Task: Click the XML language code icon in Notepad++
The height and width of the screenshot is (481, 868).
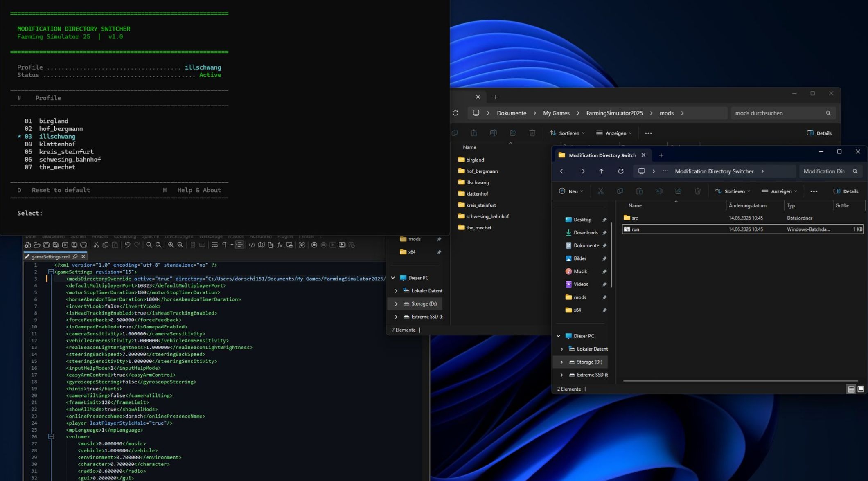Action: (x=252, y=245)
